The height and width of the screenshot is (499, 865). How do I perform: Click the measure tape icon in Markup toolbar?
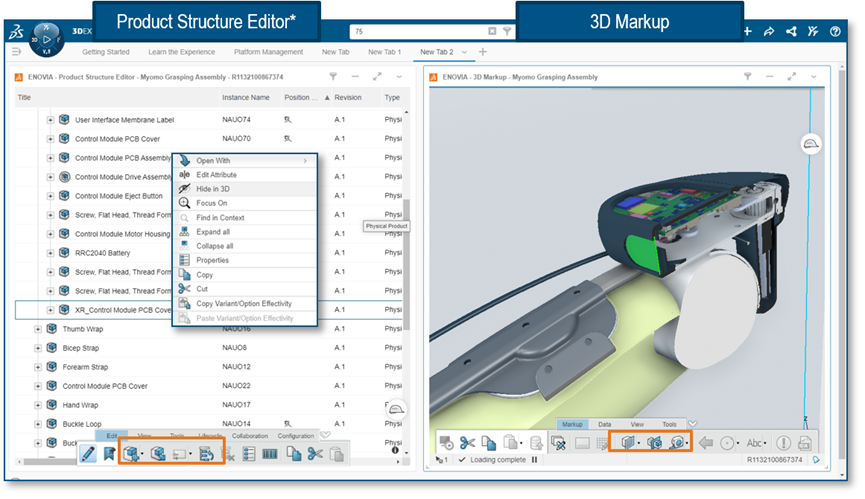click(x=678, y=442)
